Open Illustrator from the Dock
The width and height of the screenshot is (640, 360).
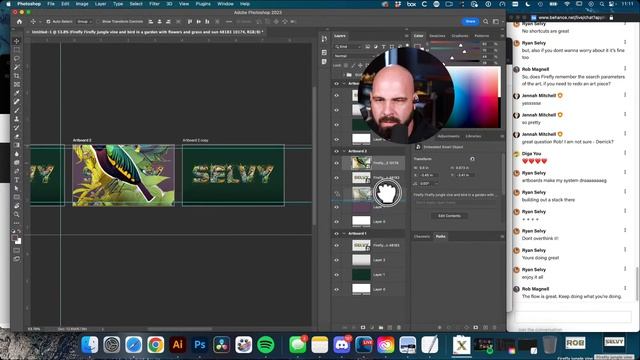click(178, 345)
